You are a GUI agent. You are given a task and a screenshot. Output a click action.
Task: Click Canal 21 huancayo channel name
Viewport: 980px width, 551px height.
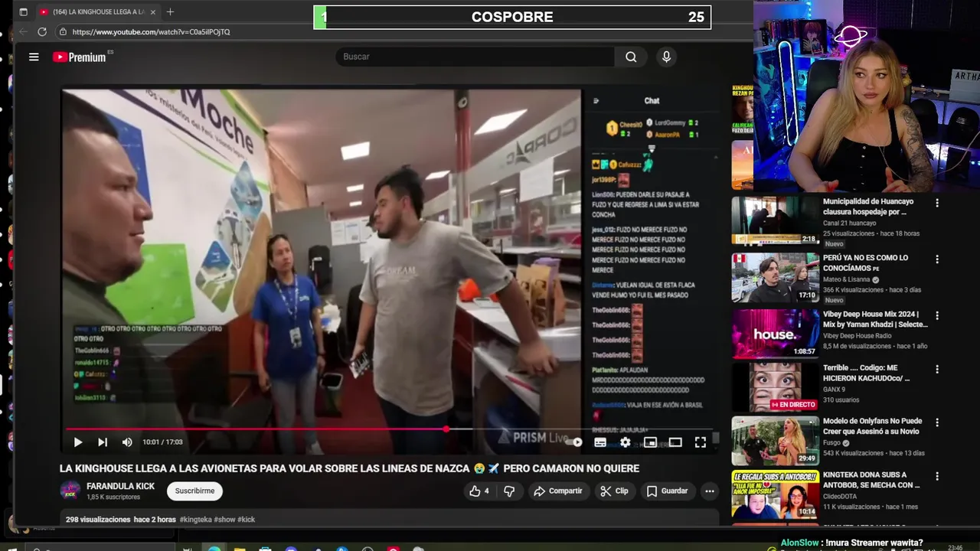pyautogui.click(x=849, y=223)
